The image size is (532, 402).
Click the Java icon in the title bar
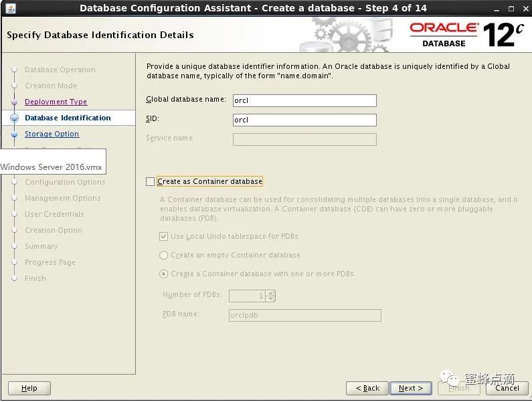11,8
